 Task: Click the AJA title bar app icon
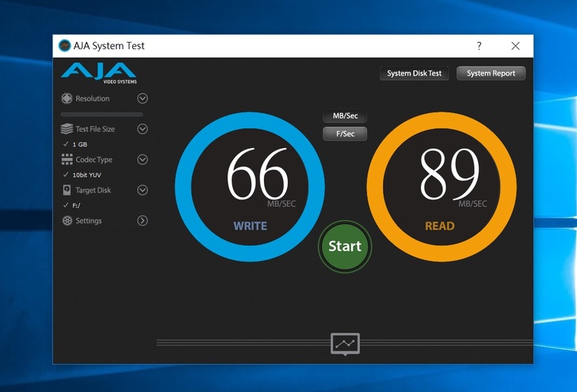click(64, 46)
